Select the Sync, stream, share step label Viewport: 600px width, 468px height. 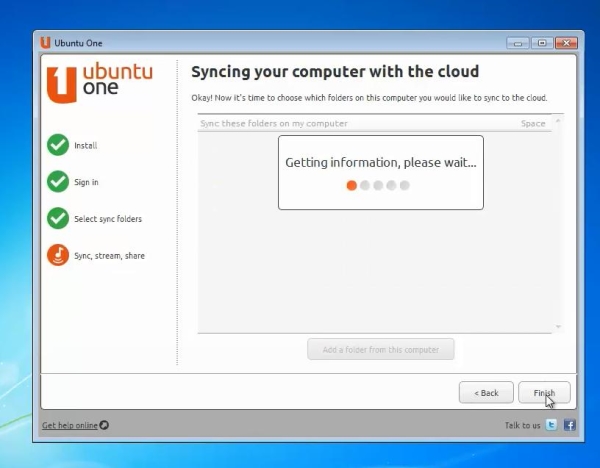(x=109, y=256)
